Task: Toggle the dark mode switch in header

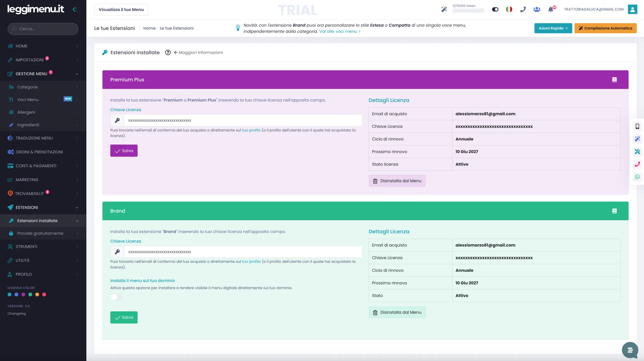Action: coord(495,9)
